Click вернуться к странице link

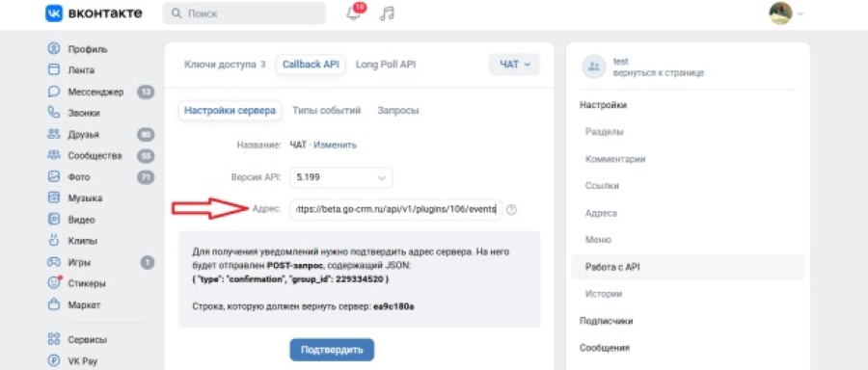(x=658, y=73)
